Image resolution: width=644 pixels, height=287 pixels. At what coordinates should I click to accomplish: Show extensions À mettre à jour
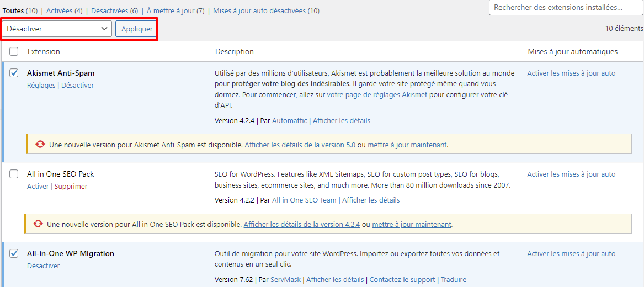click(x=175, y=10)
